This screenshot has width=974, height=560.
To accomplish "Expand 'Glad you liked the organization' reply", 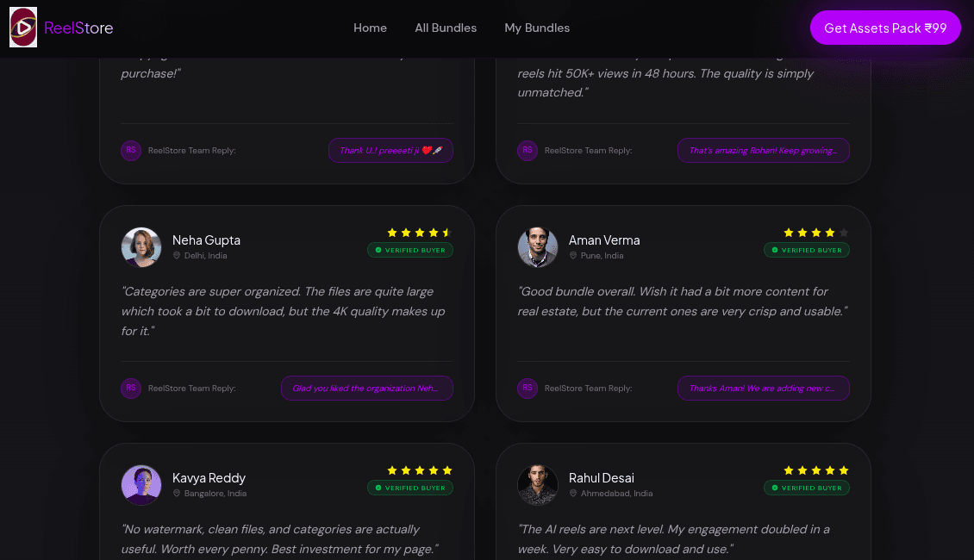I will click(367, 388).
